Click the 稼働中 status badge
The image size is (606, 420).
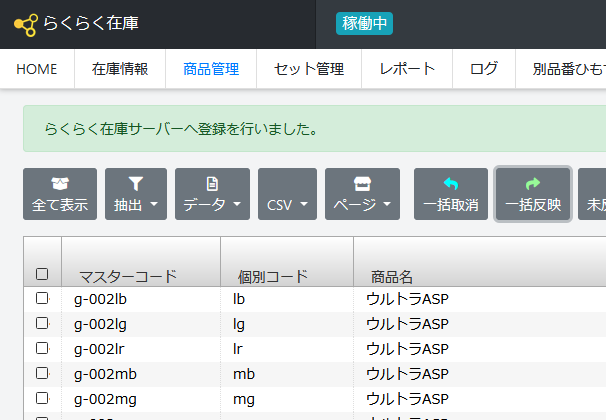364,24
